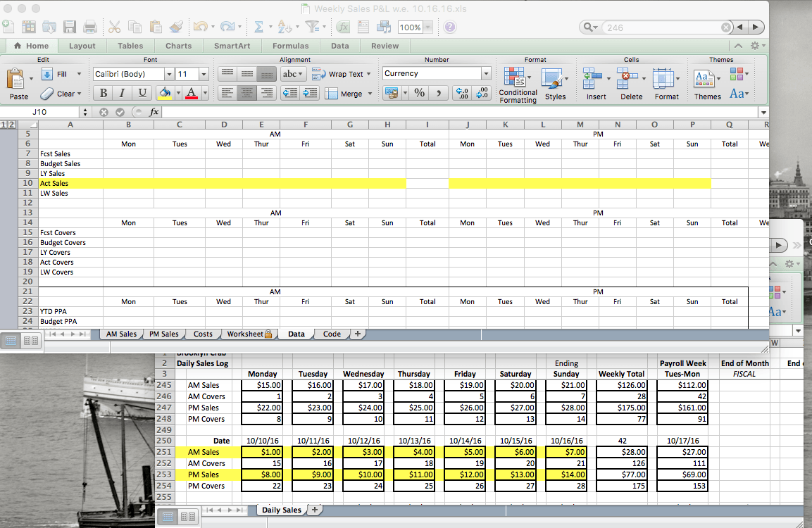The height and width of the screenshot is (528, 812).
Task: Toggle Bold formatting
Action: point(104,93)
